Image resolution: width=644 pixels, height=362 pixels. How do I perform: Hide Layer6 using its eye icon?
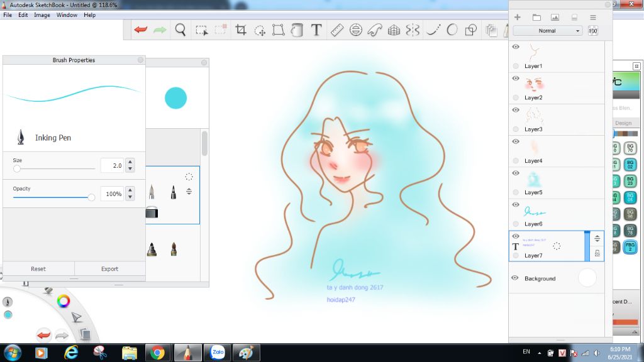click(516, 205)
